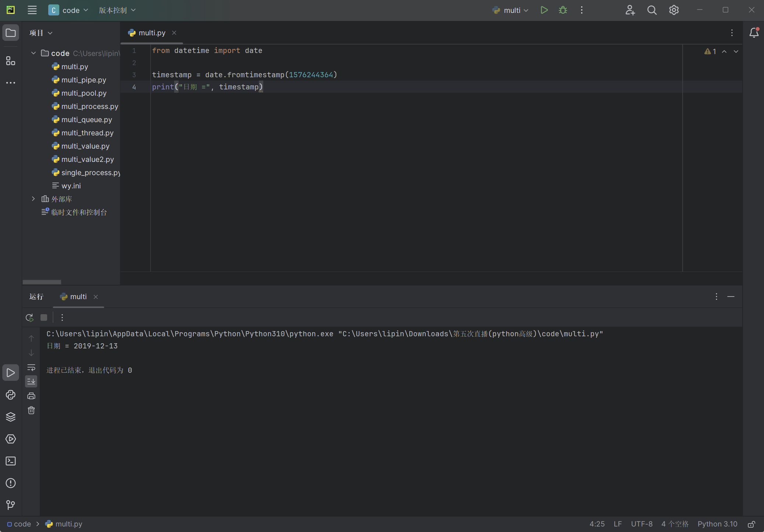Click project tree horizontal scrollbar
This screenshot has height=532, width=764.
point(42,282)
